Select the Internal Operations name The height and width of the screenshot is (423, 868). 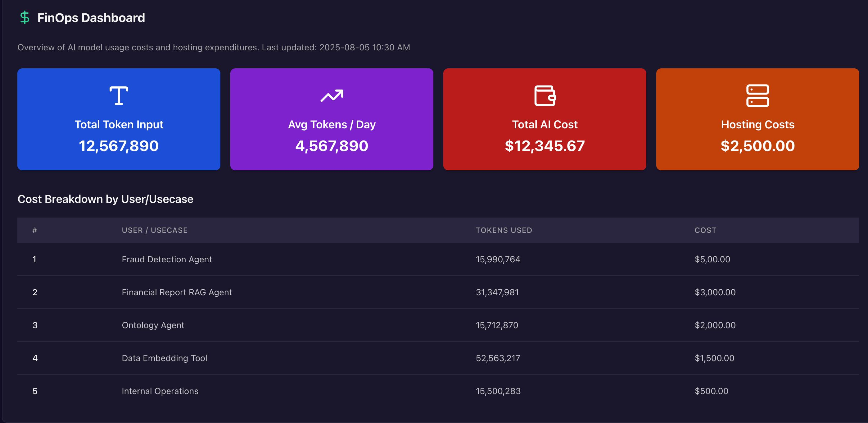[160, 391]
